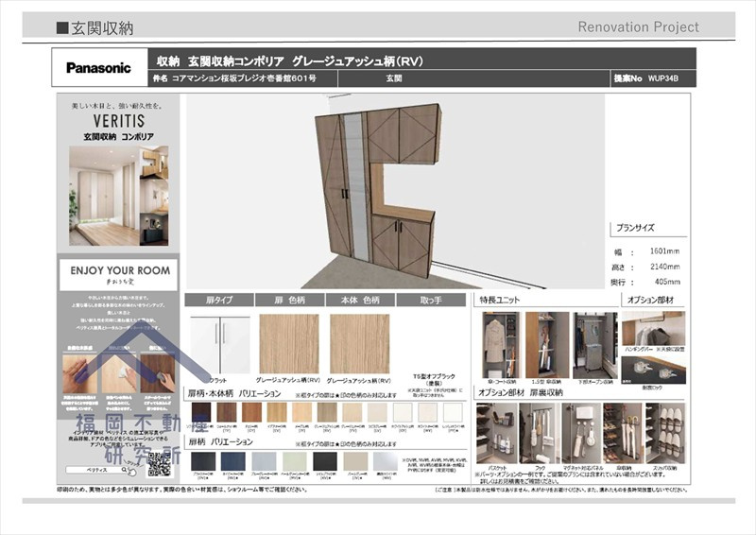Viewport: 756px width, 535px height.
Task: Click the ■玄関収納 page heading
Action: coord(94,28)
